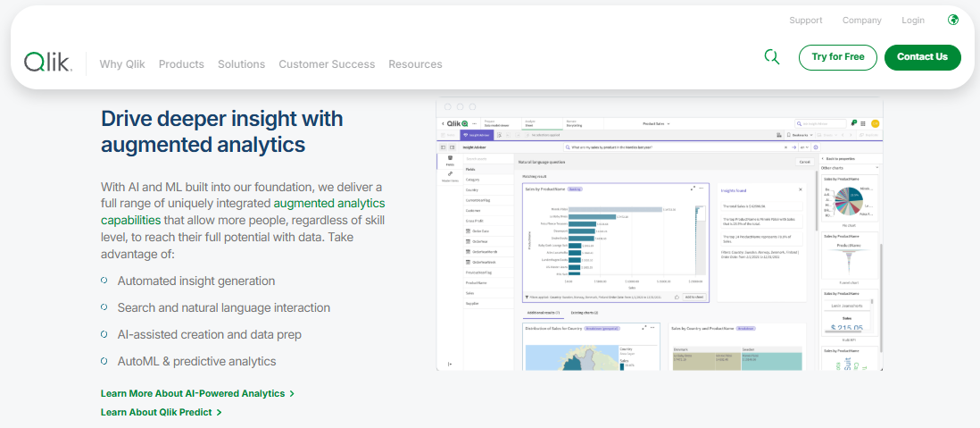Click the thumbs-up icon beside Add to sheet

[x=677, y=297]
